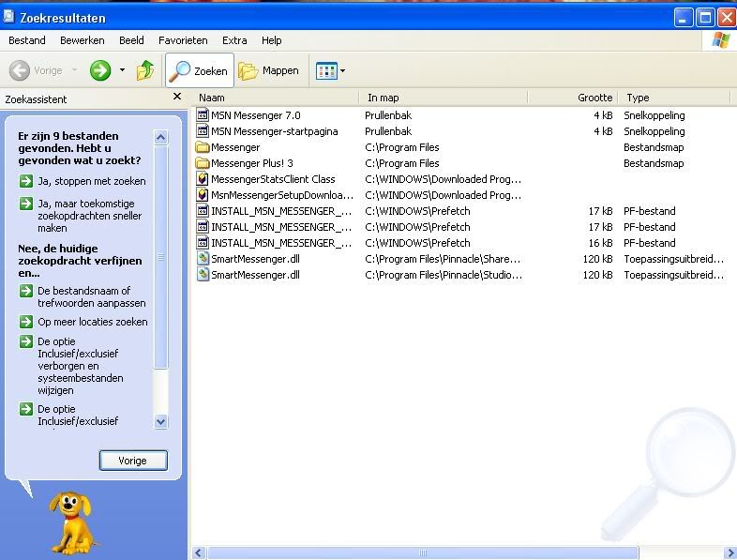Screen dimensions: 737x560
Task: Choose 'Op meer locaties zoeken' link
Action: click(x=93, y=322)
